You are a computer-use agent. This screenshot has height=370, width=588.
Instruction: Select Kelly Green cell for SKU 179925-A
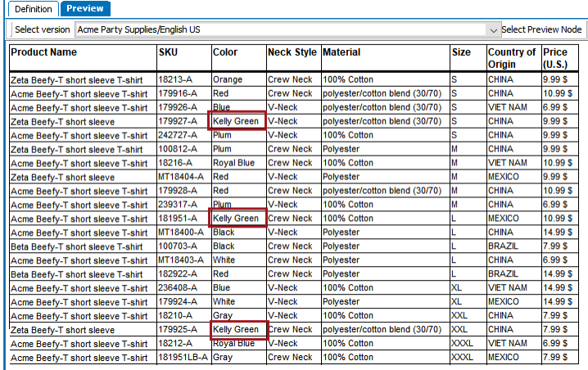coord(239,330)
